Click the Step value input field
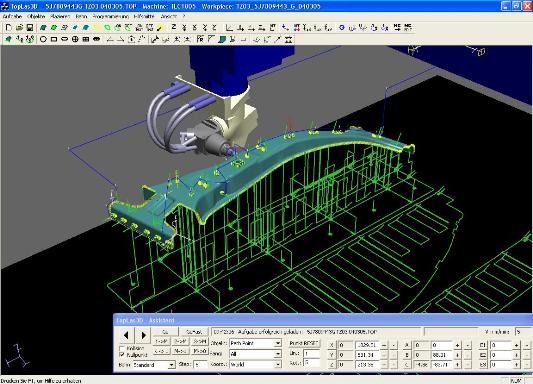This screenshot has width=533, height=384. [x=201, y=365]
